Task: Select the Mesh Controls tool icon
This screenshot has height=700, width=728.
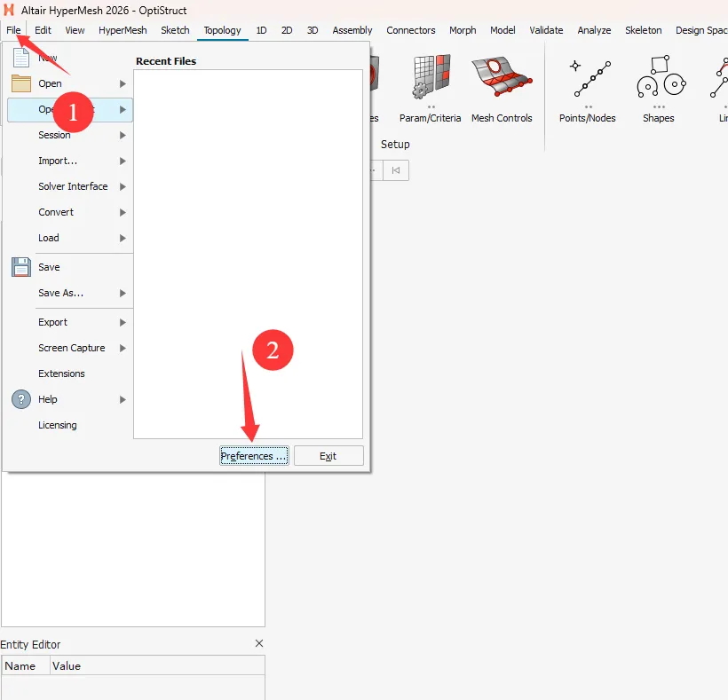Action: pyautogui.click(x=502, y=77)
